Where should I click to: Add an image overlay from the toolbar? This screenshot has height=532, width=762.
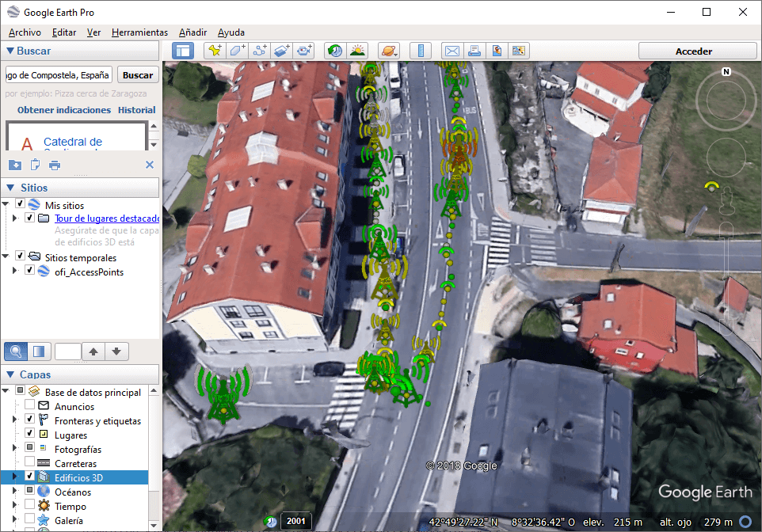(x=282, y=51)
